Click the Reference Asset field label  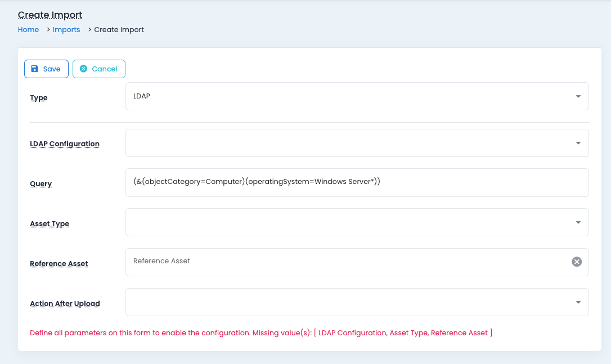tap(59, 264)
